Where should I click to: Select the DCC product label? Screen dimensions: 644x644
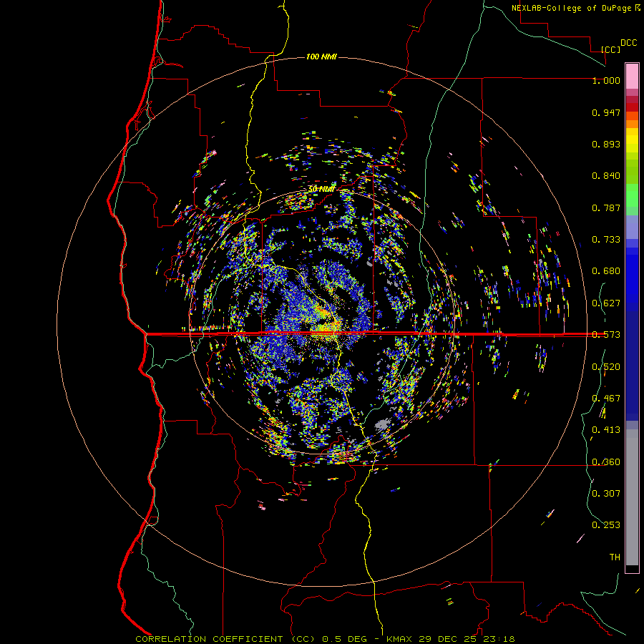(628, 43)
